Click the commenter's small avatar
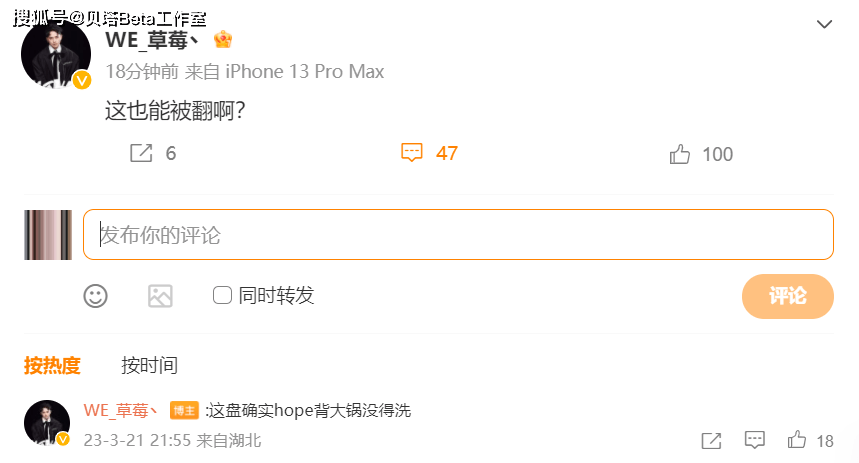Image resolution: width=859 pixels, height=463 pixels. click(x=47, y=422)
